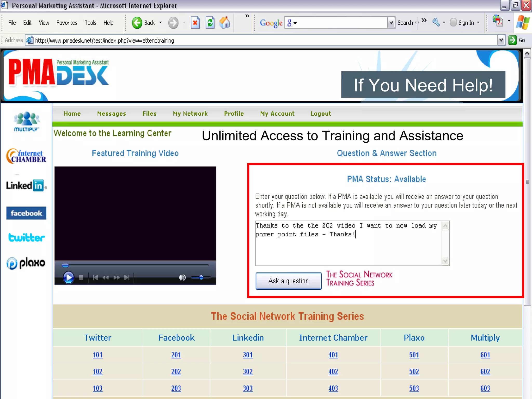Open the LinkedIn sidebar logo
Viewport: 532px width, 399px height.
(26, 185)
